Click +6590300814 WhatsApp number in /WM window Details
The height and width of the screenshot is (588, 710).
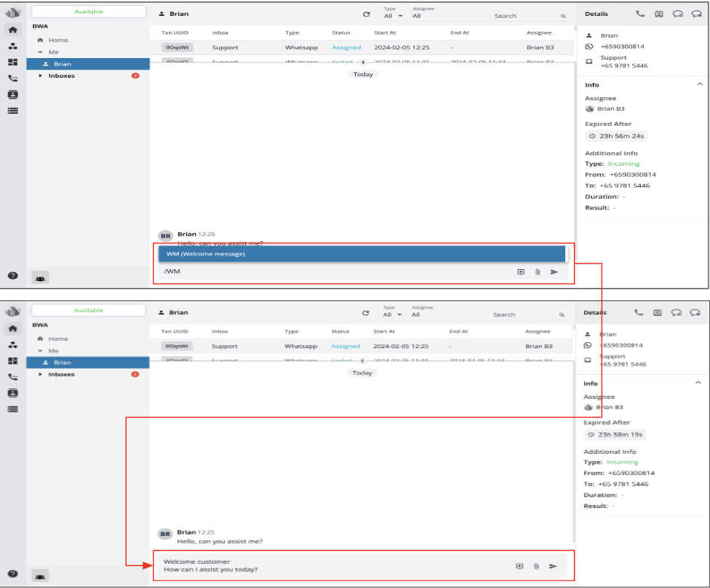coord(622,47)
